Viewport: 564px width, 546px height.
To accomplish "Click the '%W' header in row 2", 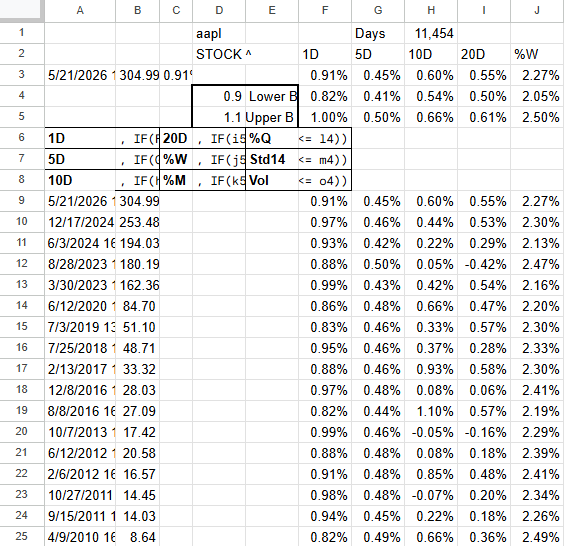I will tap(537, 54).
